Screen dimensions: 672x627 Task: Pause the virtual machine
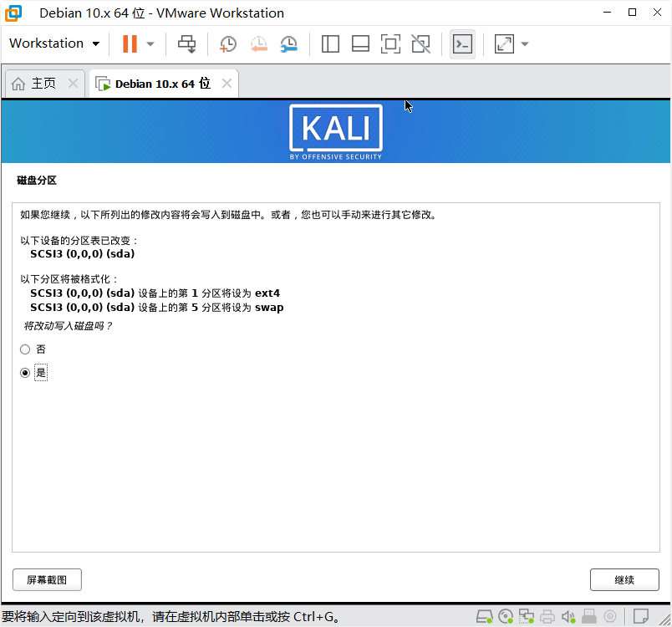[130, 43]
